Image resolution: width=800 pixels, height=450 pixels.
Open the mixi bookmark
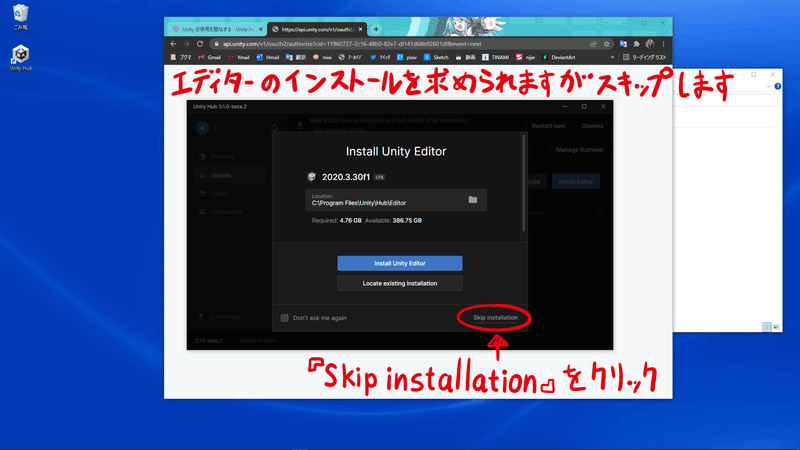point(322,57)
